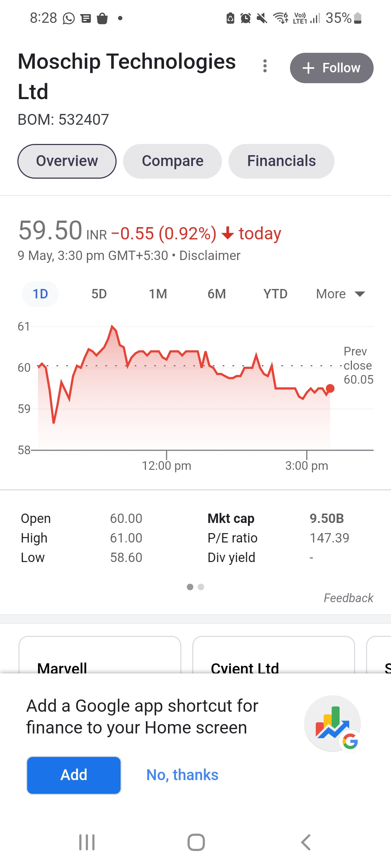Switch to the second stats page dot
391x868 pixels.
201,587
